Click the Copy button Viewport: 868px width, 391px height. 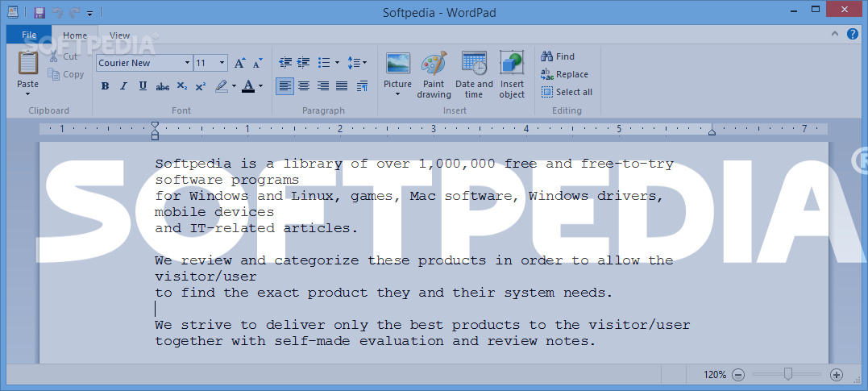pos(66,74)
